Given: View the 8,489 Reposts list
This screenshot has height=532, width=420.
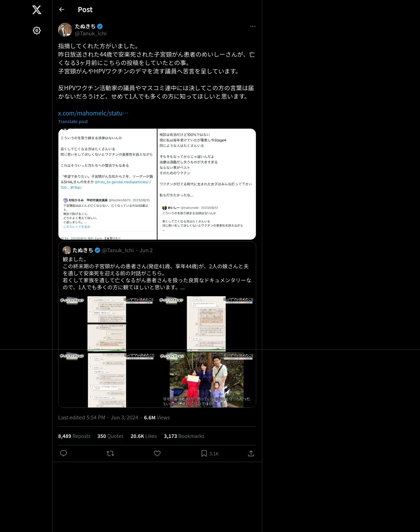Looking at the screenshot, I should click(74, 436).
